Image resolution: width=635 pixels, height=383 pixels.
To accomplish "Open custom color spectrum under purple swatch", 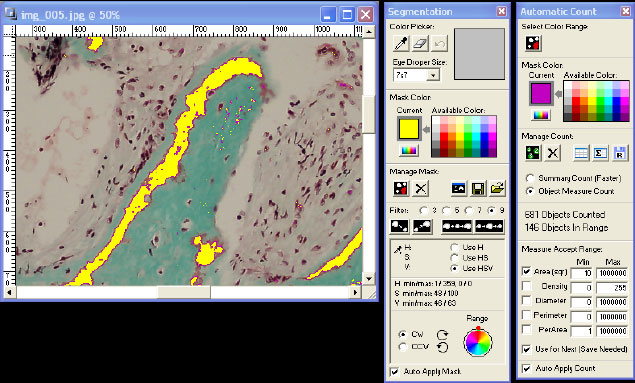I will [x=541, y=115].
